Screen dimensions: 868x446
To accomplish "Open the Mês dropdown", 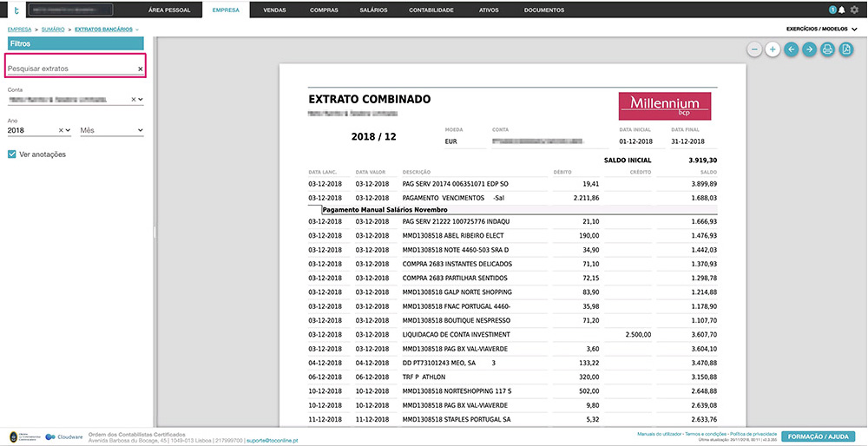I will coord(140,130).
